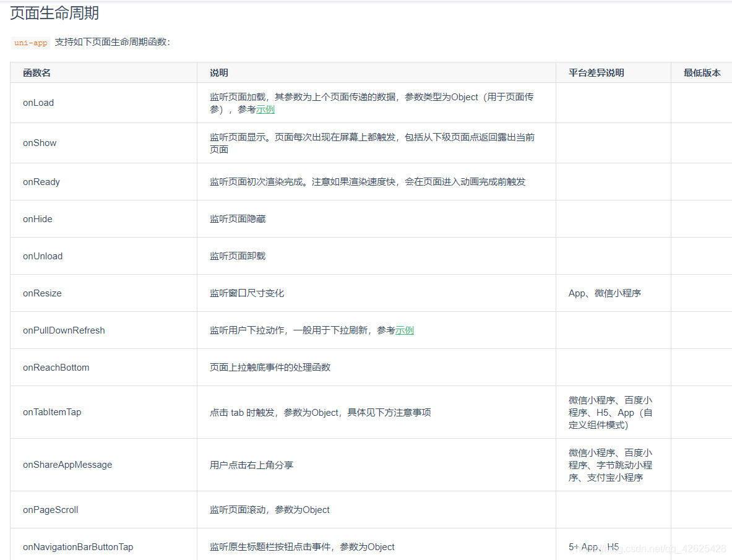
Task: Click the 监听窗口尺寸变化 description
Action: [247, 293]
